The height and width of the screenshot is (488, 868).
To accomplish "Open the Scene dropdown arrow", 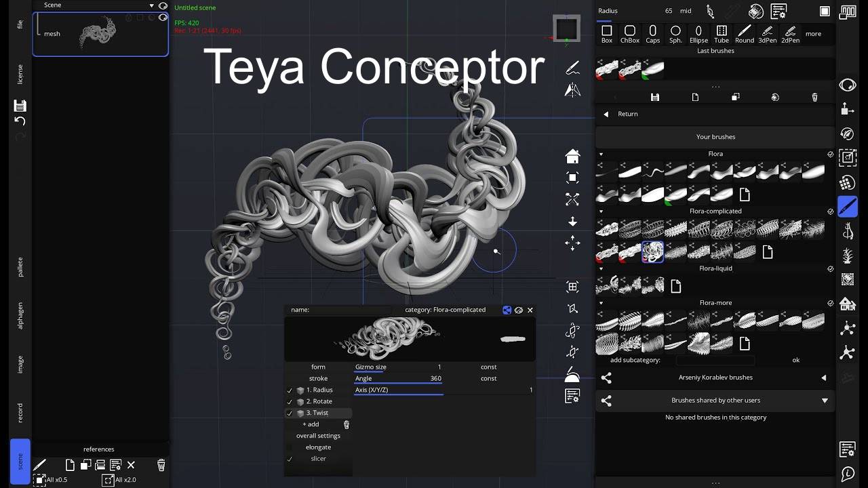I will click(x=152, y=5).
